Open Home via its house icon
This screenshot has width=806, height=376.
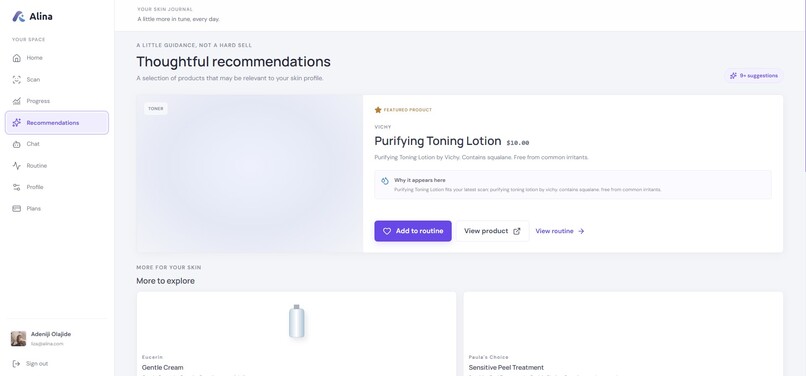(16, 58)
